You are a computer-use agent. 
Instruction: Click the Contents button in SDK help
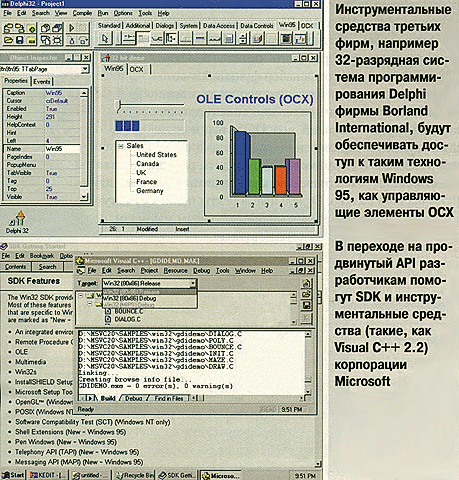15,267
